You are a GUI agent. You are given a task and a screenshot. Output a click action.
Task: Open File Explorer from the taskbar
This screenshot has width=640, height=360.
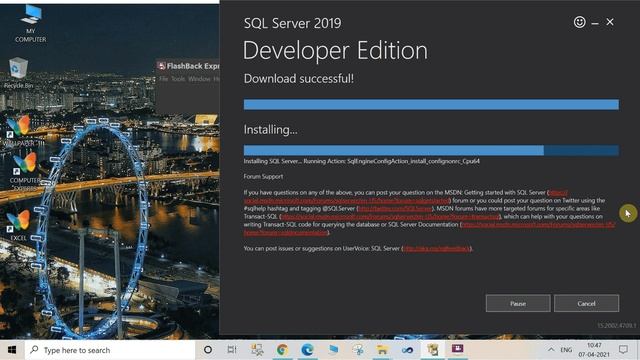pyautogui.click(x=382, y=350)
